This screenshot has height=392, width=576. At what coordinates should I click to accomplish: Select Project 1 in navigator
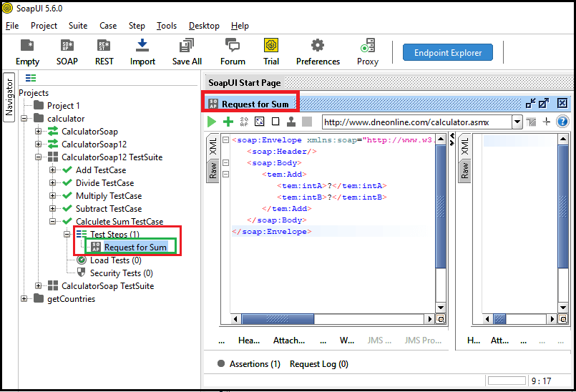63,106
